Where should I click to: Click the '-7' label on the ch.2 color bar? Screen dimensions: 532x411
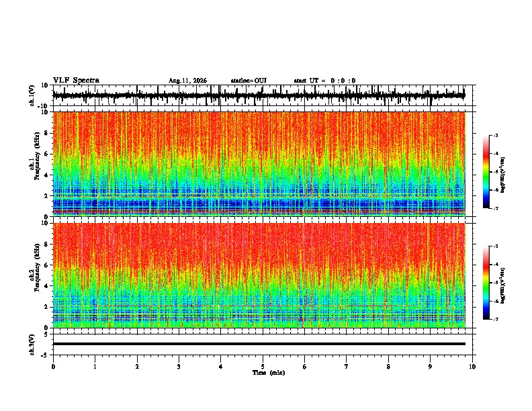495,320
